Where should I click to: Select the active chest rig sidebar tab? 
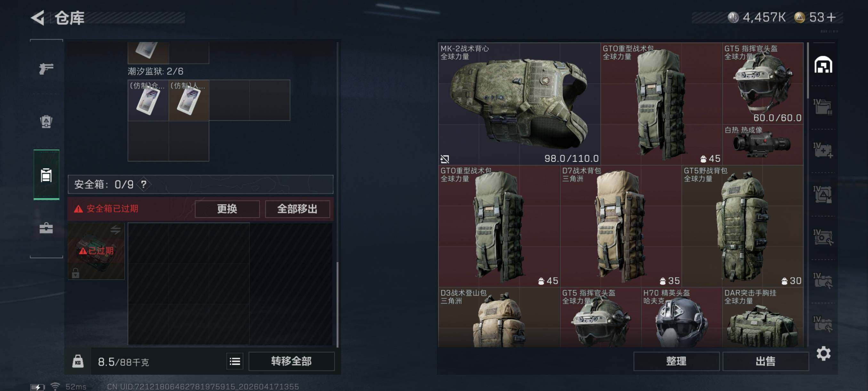[46, 175]
